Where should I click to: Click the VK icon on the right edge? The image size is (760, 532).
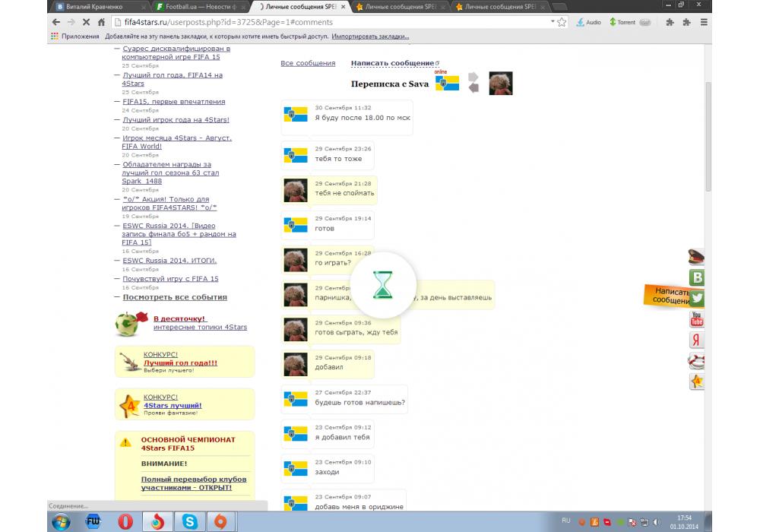696,277
